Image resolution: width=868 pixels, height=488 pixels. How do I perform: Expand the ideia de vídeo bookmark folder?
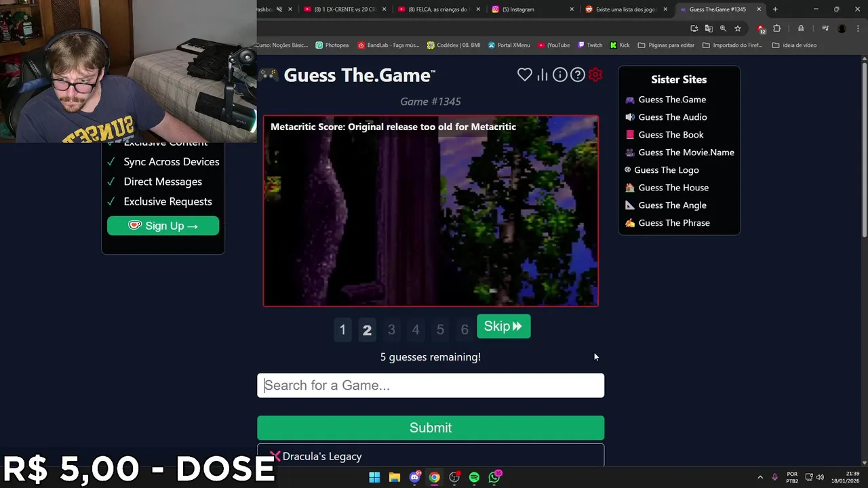point(794,45)
